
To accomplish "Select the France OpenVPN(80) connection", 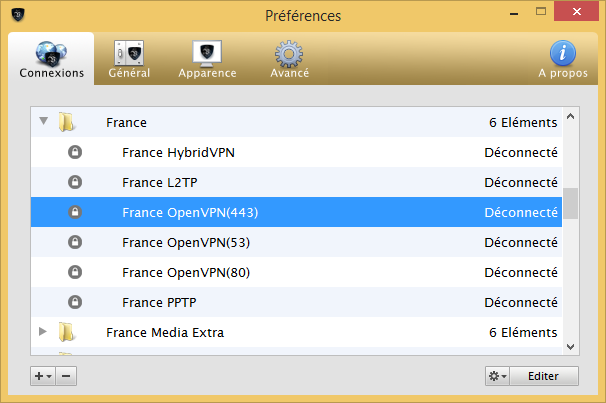I will (296, 272).
